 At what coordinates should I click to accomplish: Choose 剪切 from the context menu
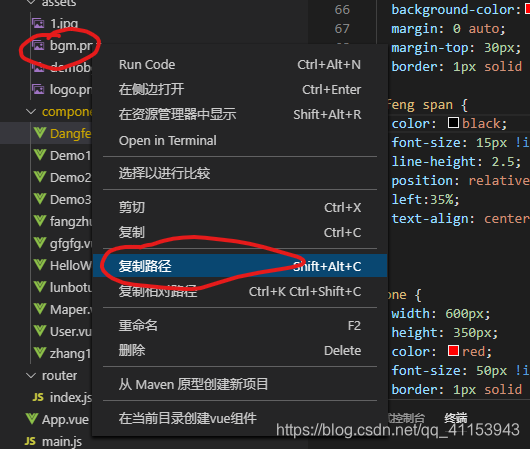240,207
